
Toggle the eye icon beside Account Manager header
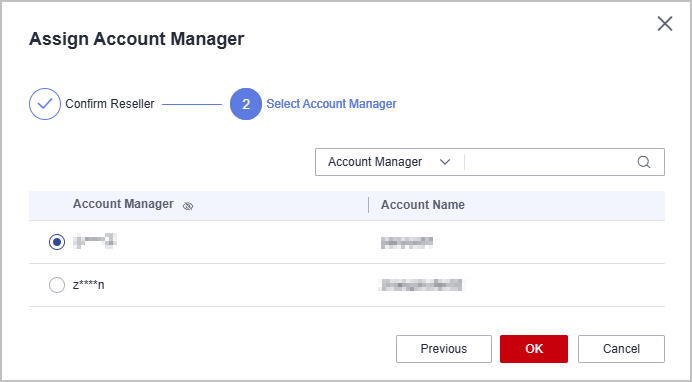tap(188, 206)
